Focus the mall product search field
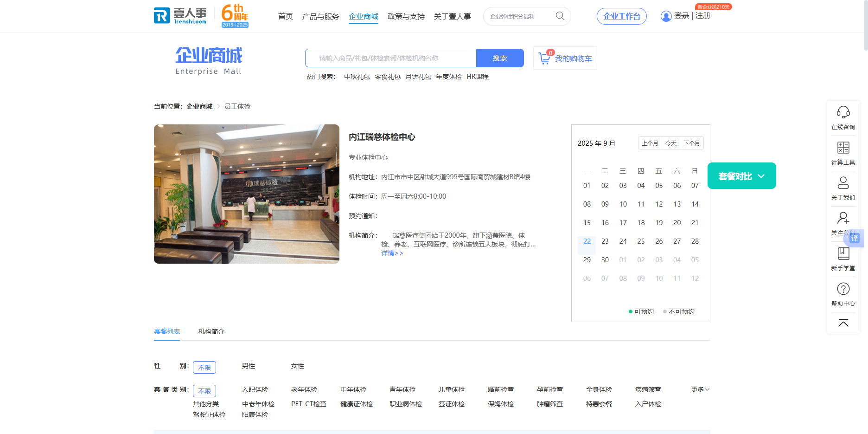This screenshot has width=868, height=434. (391, 58)
